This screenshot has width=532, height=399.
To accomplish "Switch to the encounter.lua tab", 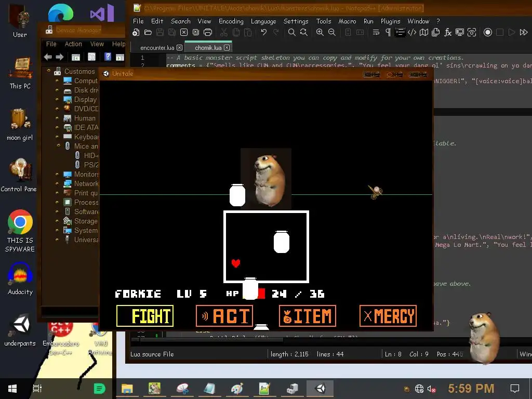I will point(157,47).
